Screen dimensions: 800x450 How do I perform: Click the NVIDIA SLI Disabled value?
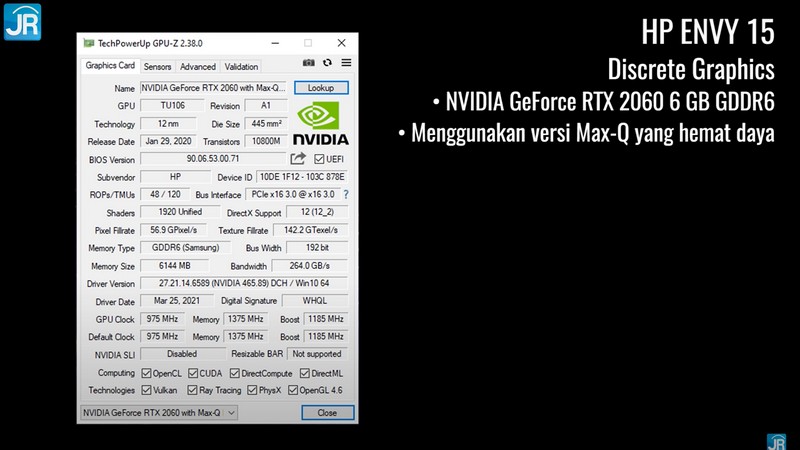(x=182, y=354)
